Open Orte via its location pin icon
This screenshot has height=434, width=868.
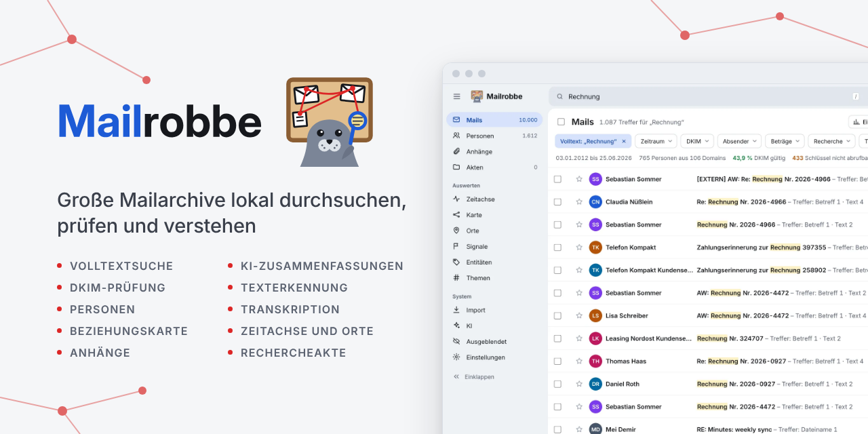click(x=456, y=231)
